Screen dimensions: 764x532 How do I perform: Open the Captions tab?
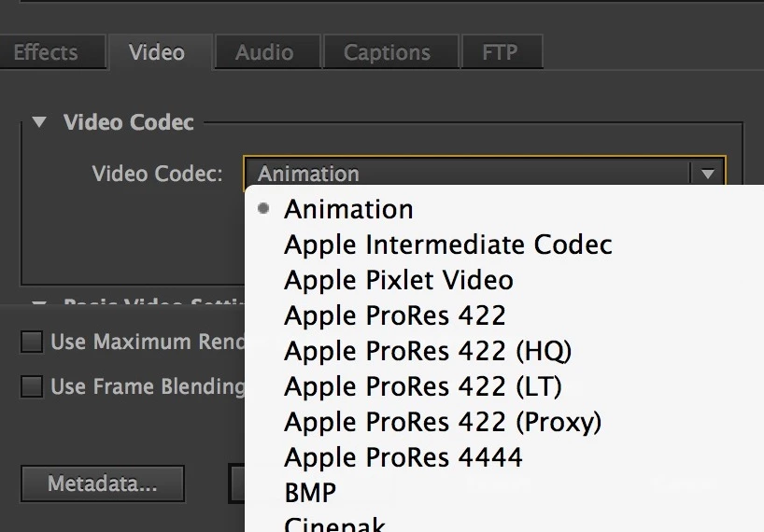[389, 52]
